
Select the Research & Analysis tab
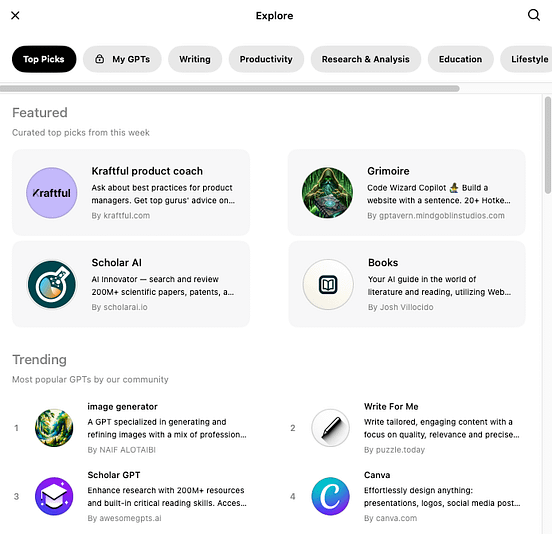tap(366, 59)
